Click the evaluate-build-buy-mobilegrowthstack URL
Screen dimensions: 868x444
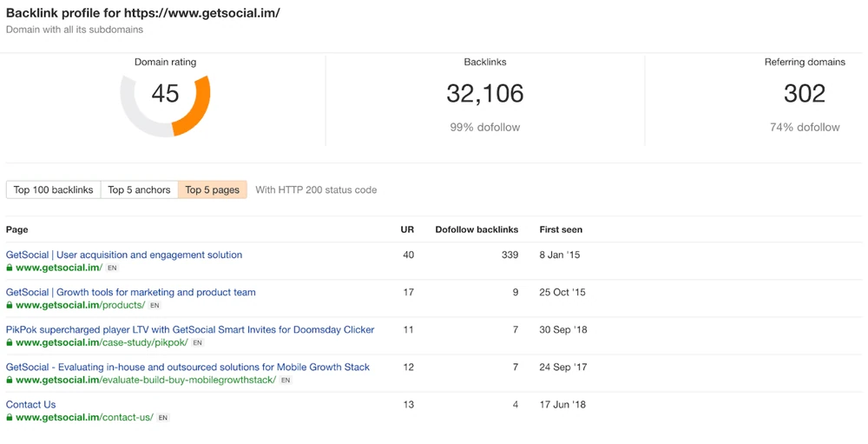point(146,381)
